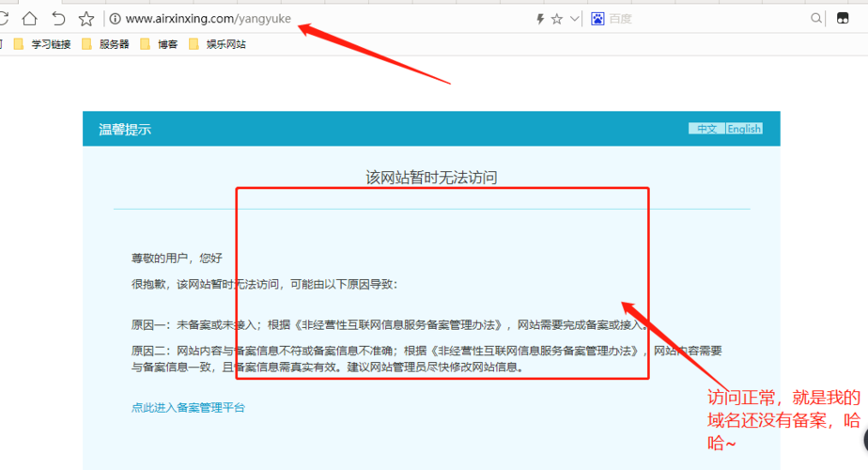Click the favorite star in address bar
Screen dimensions: 868x470
[x=557, y=20]
